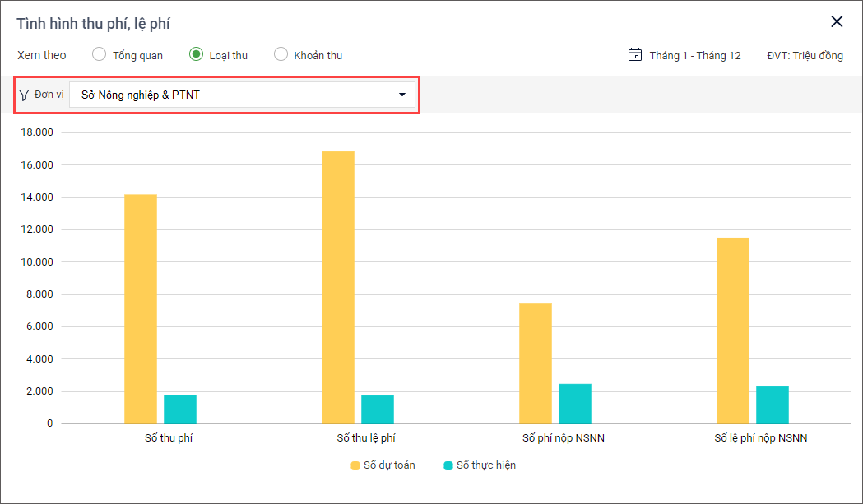
Task: Click the yellow Số phí nộp NSNN bar
Action: [x=536, y=363]
